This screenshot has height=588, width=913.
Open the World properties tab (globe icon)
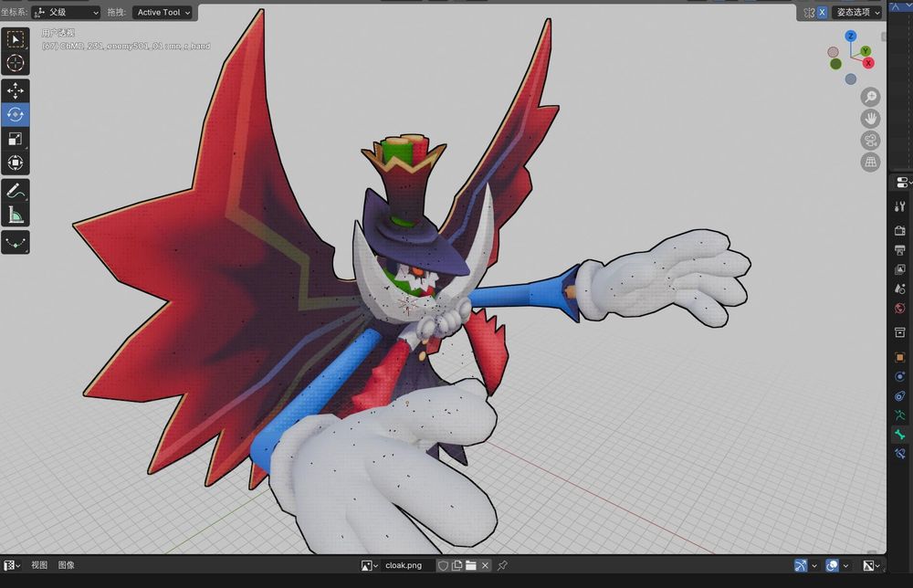click(x=899, y=308)
